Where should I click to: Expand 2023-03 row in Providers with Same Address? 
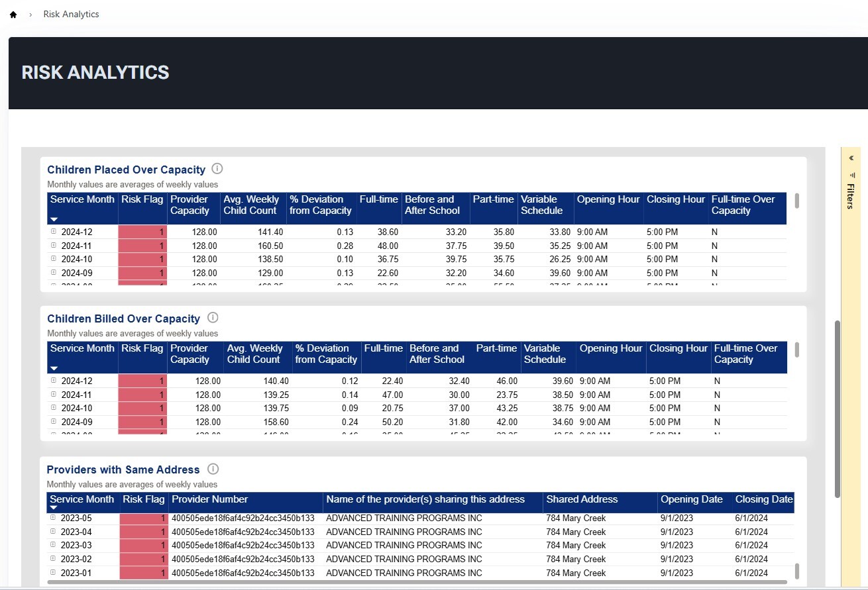53,545
